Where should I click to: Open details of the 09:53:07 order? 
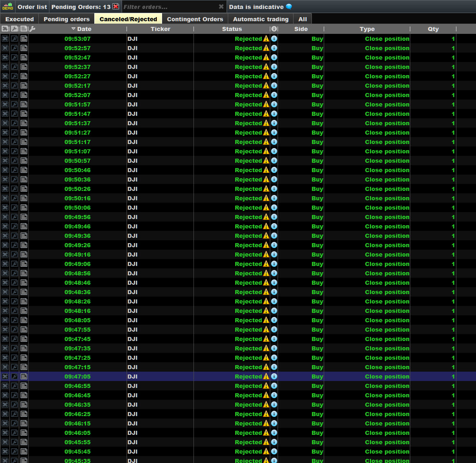[x=24, y=38]
